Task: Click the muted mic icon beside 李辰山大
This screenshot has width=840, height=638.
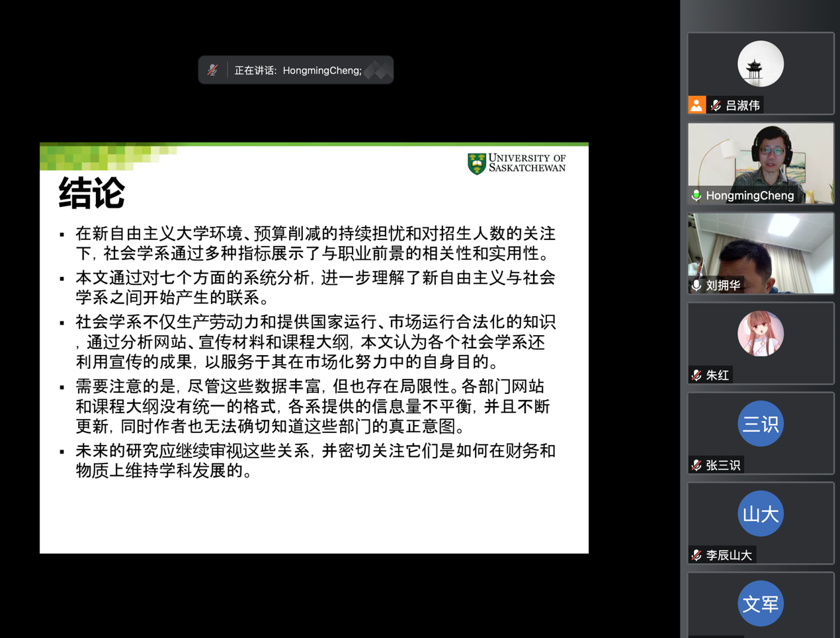Action: tap(696, 555)
